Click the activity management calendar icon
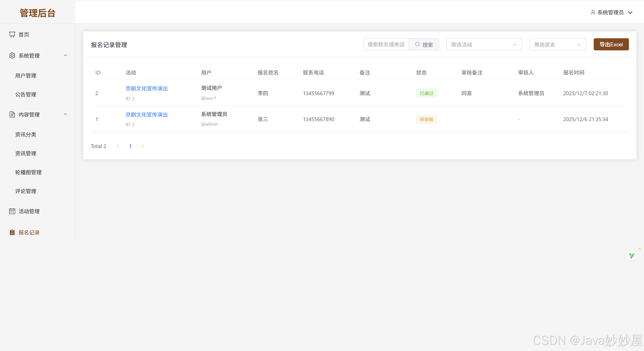Viewport: 644px width, 351px height. click(12, 211)
